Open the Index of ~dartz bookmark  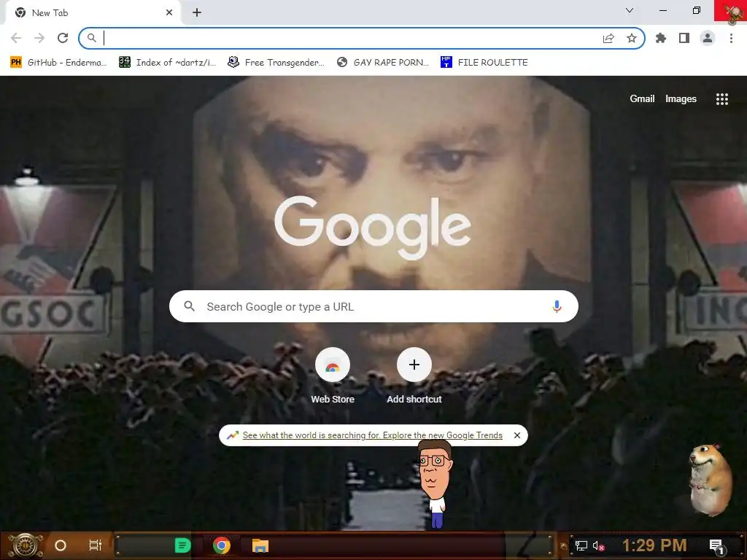coord(168,63)
